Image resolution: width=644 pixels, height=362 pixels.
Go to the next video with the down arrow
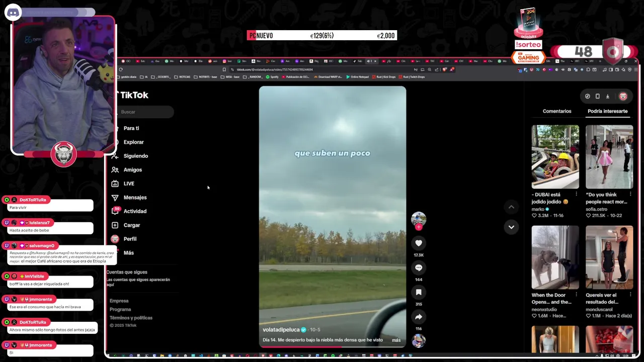511,227
